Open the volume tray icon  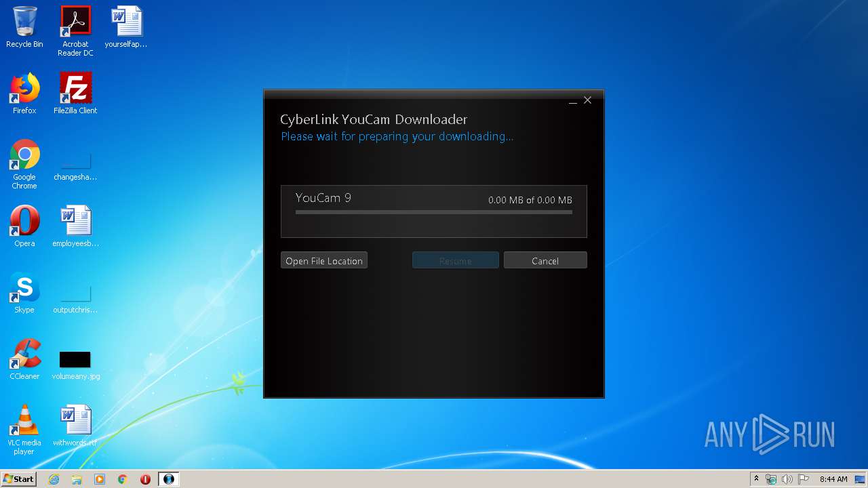(787, 479)
